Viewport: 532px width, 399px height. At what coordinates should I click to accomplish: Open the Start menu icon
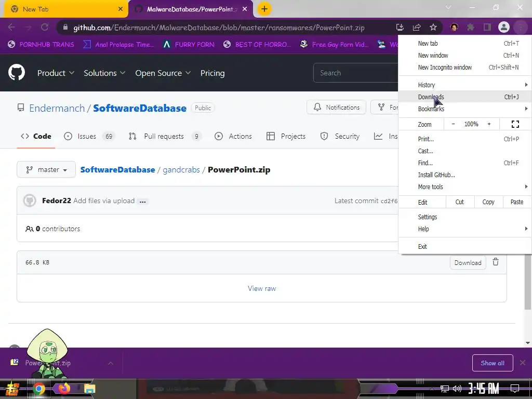pyautogui.click(x=11, y=389)
